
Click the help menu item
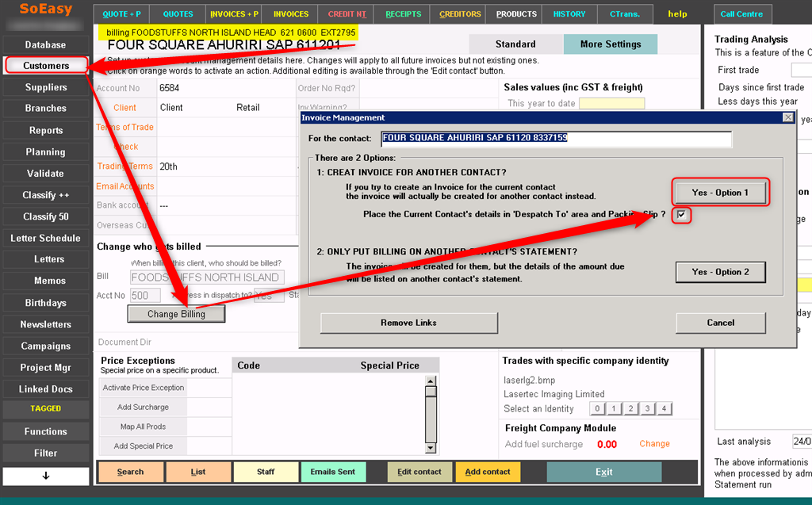pos(677,14)
